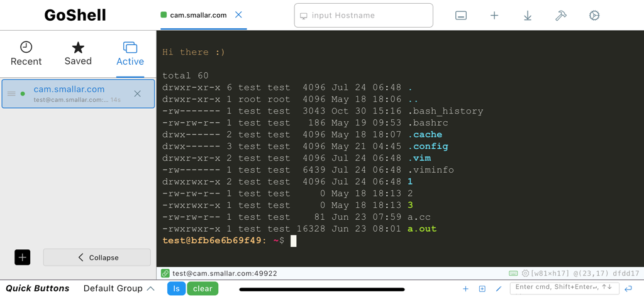The image size is (644, 297).
Task: Click the plus icon in top toolbar
Action: (494, 16)
